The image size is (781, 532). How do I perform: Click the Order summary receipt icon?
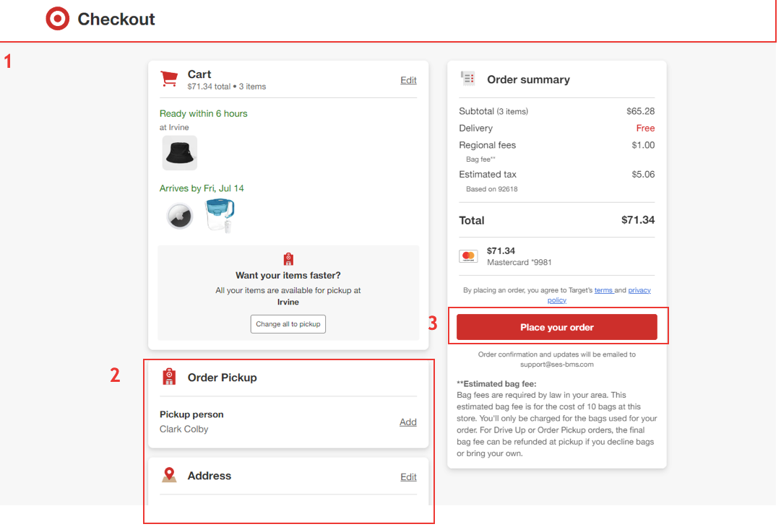pos(467,79)
